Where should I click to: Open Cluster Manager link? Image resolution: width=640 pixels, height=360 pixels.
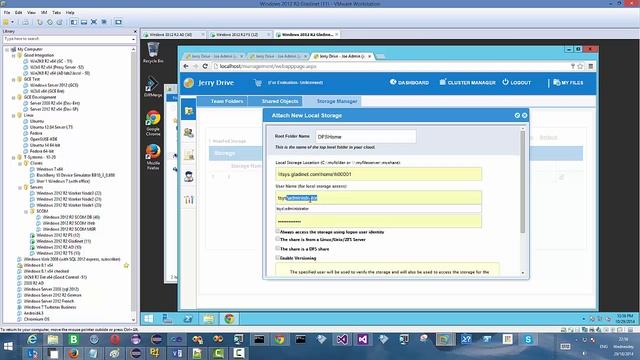pos(467,82)
